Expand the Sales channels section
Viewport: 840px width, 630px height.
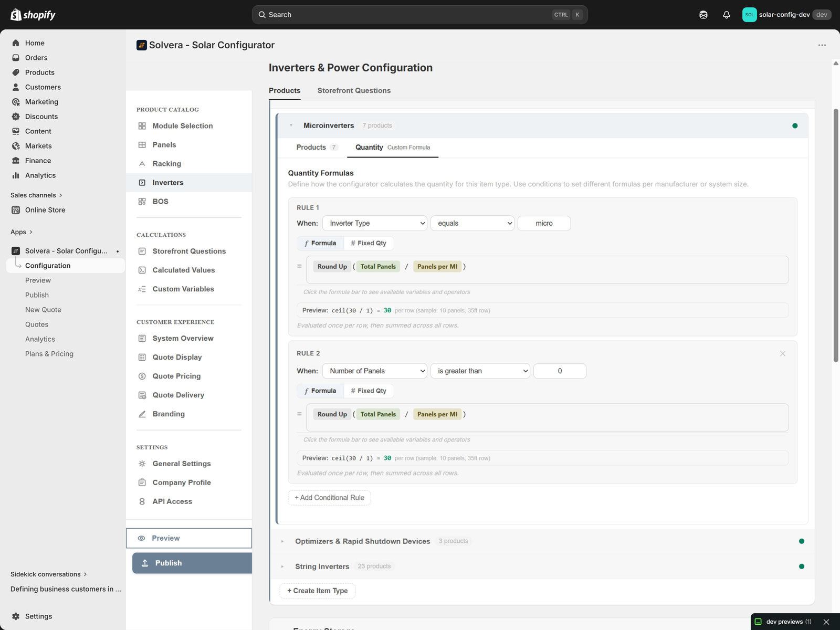coord(37,195)
